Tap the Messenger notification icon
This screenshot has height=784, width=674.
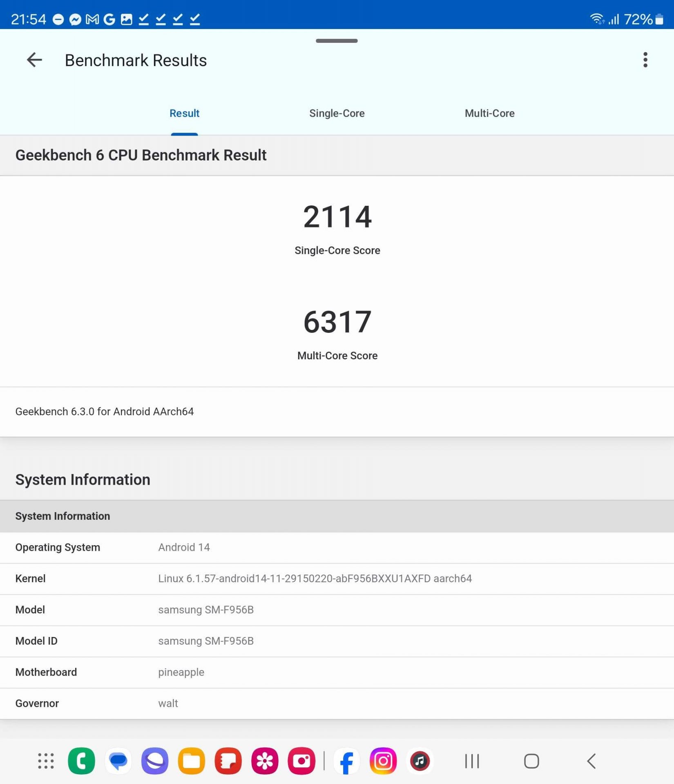(75, 19)
